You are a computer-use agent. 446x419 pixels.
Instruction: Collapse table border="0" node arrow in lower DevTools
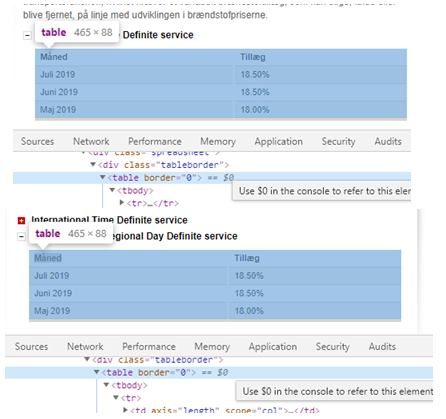[97, 372]
